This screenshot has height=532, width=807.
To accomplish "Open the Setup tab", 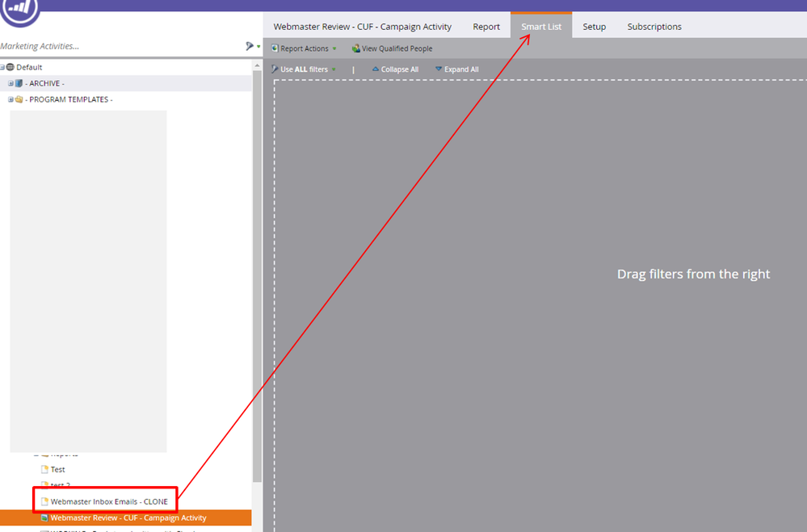I will pyautogui.click(x=594, y=27).
